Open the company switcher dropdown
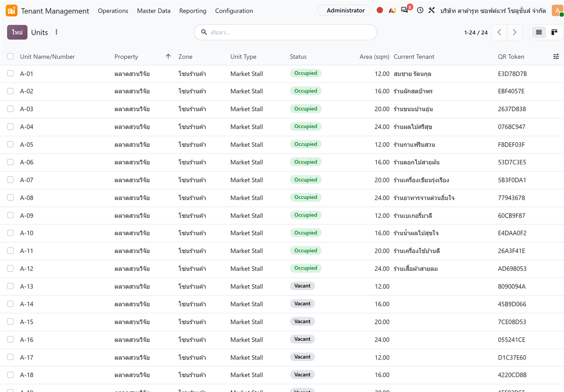Image resolution: width=564 pixels, height=392 pixels. pyautogui.click(x=493, y=10)
